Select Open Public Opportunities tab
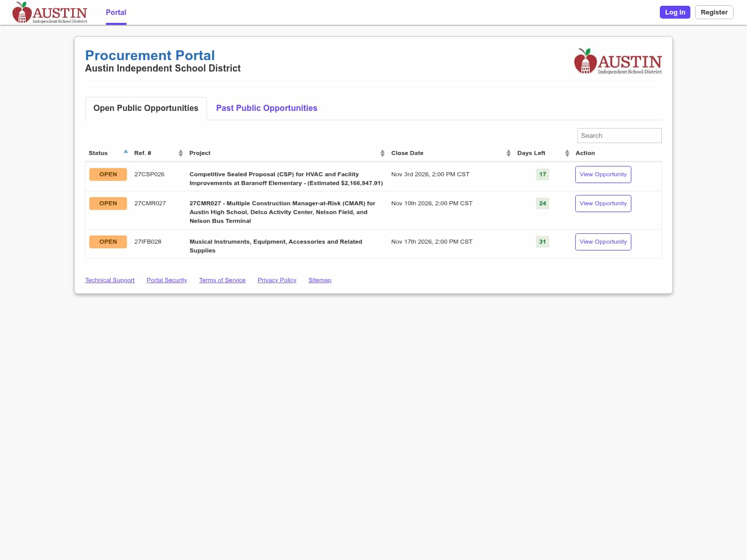The height and width of the screenshot is (560, 747). tap(146, 108)
